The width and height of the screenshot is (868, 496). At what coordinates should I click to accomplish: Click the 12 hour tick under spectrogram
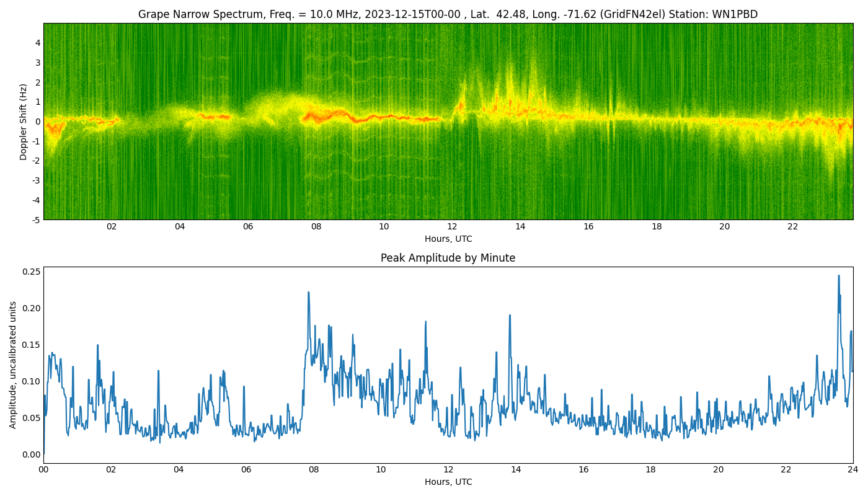pos(452,227)
